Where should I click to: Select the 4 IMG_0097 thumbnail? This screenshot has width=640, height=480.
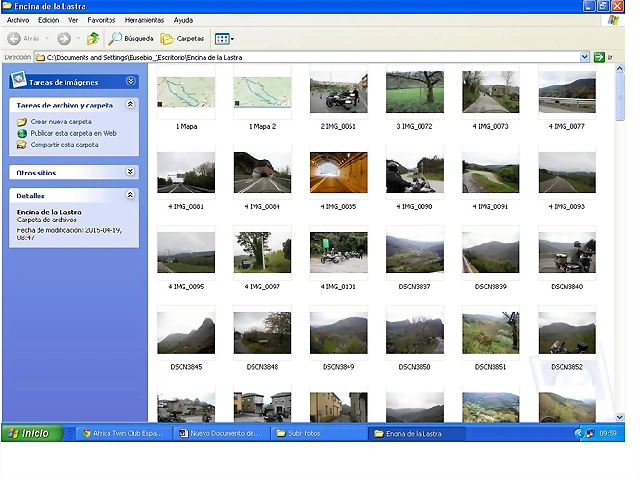tap(262, 253)
